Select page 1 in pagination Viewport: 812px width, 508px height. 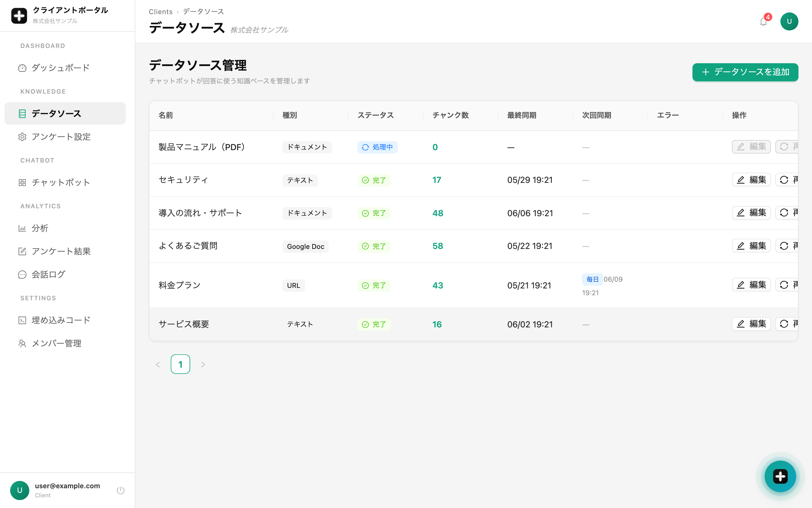(x=180, y=364)
